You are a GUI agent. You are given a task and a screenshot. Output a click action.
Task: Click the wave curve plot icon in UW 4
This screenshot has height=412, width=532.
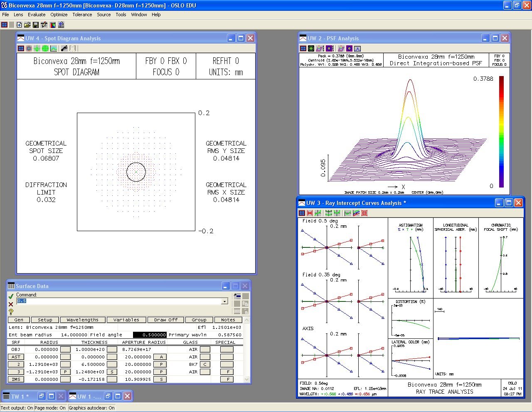point(54,49)
